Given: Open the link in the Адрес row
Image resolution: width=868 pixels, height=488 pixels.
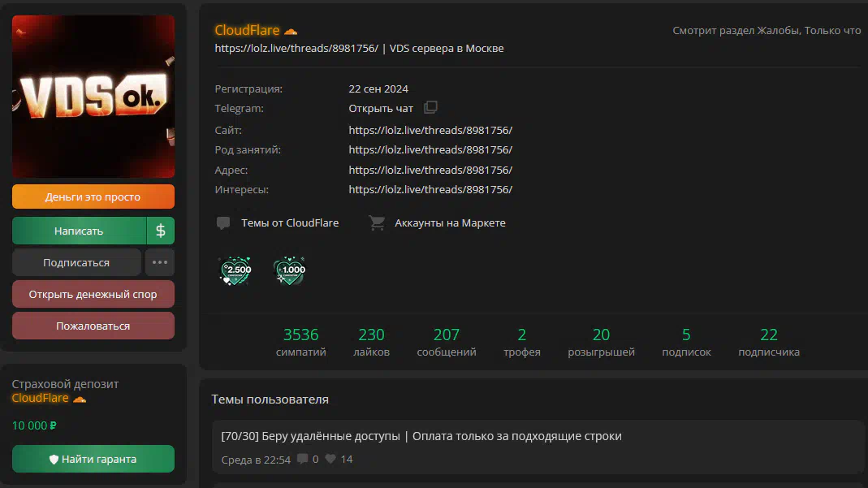Looking at the screenshot, I should (430, 170).
